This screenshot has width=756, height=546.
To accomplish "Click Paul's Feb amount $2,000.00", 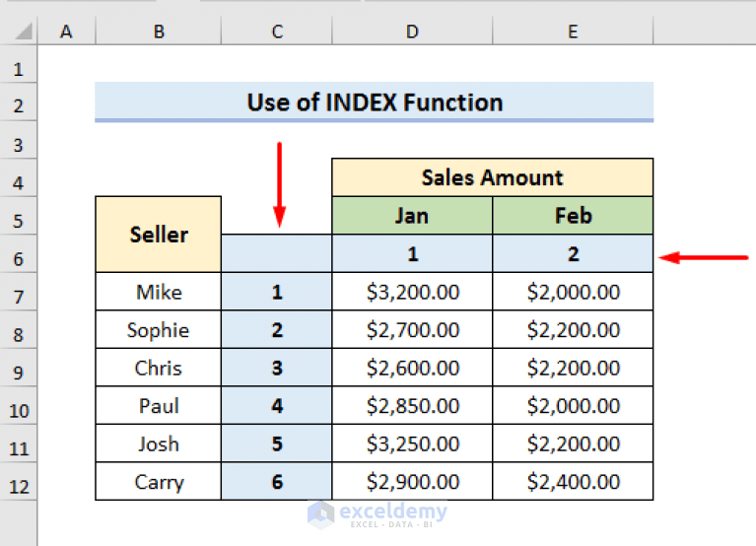I will click(573, 406).
